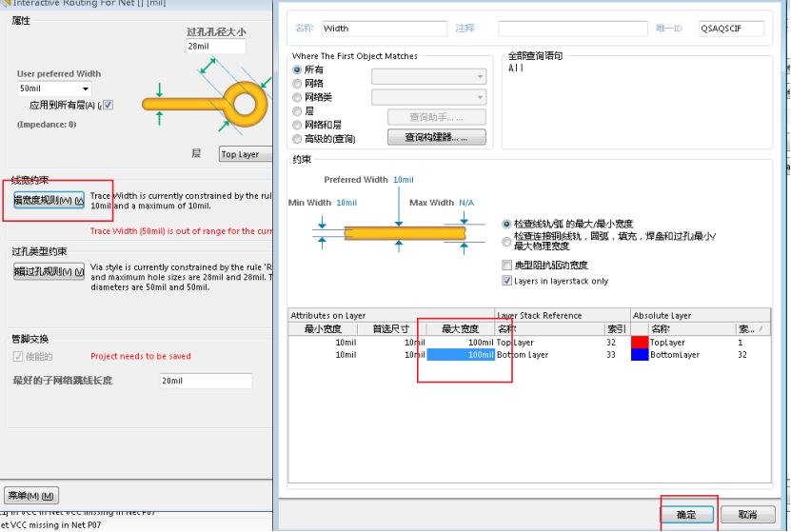
Task: Select the 网络类 radio option
Action: [297, 97]
